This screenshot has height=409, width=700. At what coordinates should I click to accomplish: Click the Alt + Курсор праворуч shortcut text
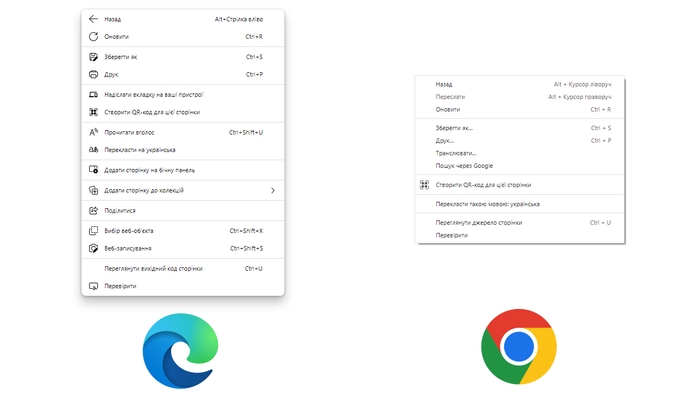coord(580,97)
